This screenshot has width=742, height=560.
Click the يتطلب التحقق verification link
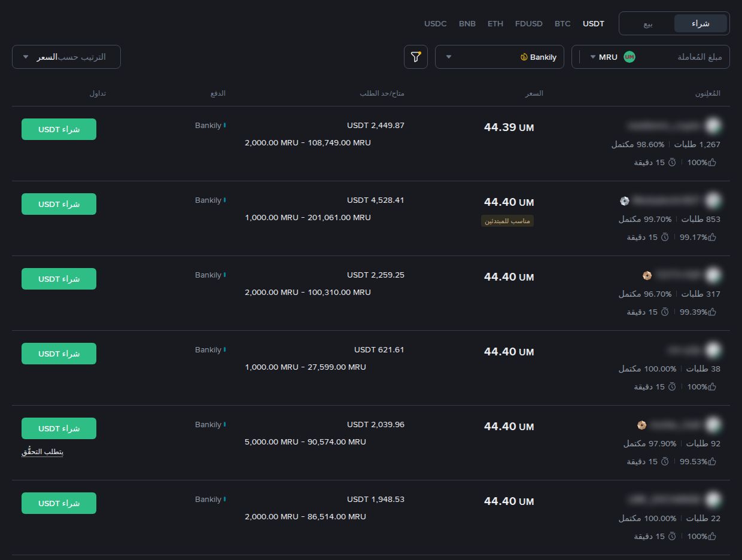(42, 452)
